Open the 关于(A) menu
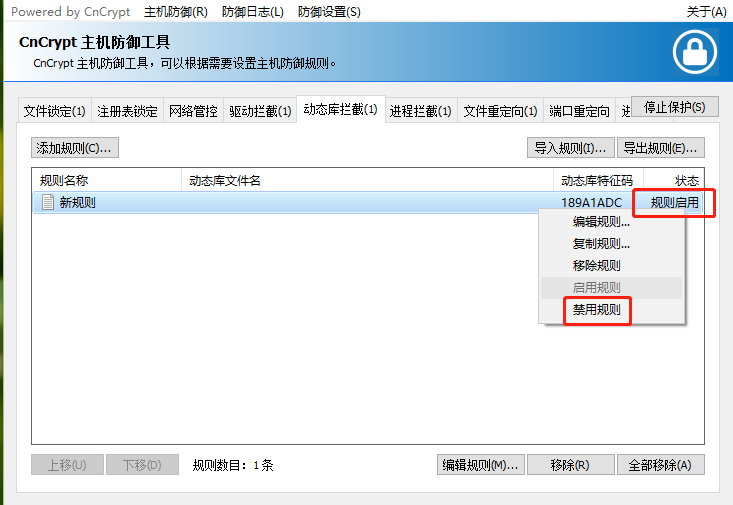733x505 pixels. click(x=706, y=11)
